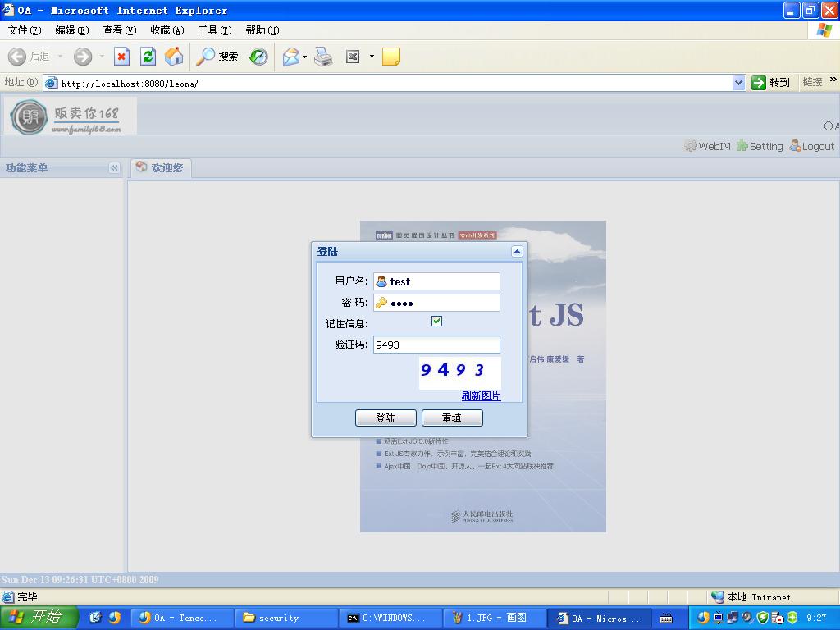This screenshot has height=630, width=840.
Task: Collapse the login dialog with its arrow
Action: point(517,252)
